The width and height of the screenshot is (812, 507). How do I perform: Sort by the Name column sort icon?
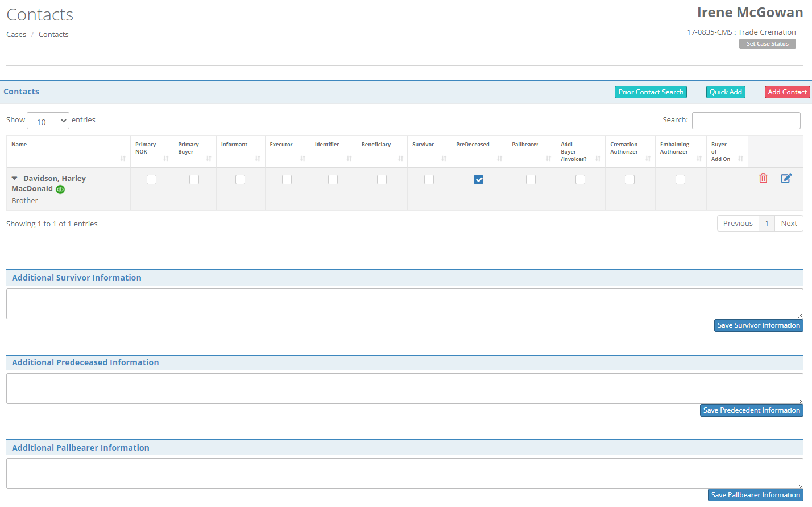click(x=123, y=158)
